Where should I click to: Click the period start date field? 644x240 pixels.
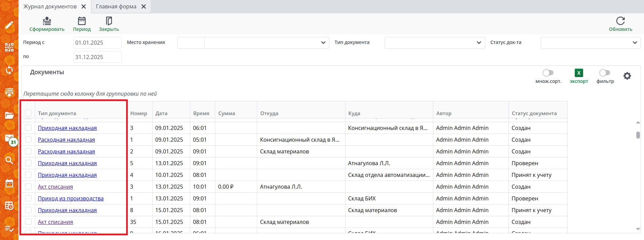pos(97,43)
